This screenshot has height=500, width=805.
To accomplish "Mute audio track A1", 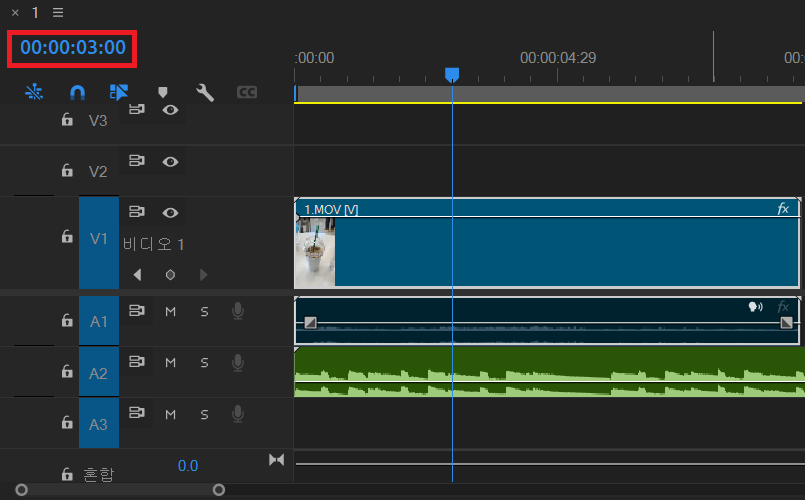I will tap(170, 312).
